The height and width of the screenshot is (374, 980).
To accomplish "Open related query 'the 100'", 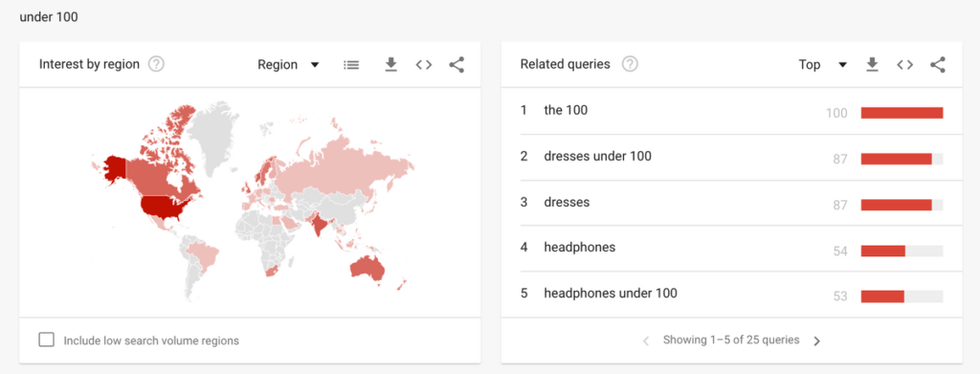I will [566, 111].
